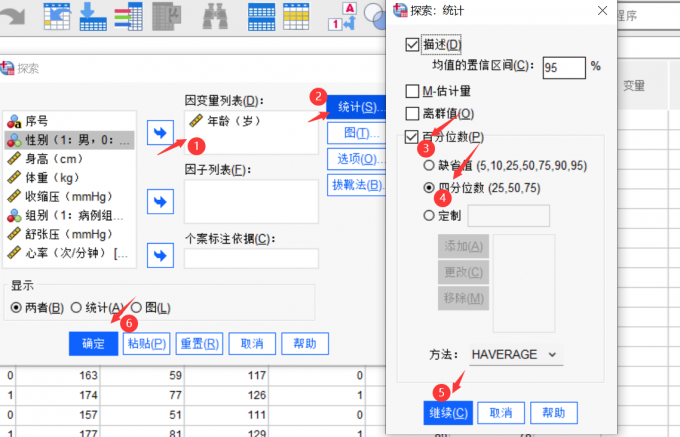This screenshot has height=437, width=680.
Task: Select the 身高 (cm) variable
Action: (x=69, y=159)
